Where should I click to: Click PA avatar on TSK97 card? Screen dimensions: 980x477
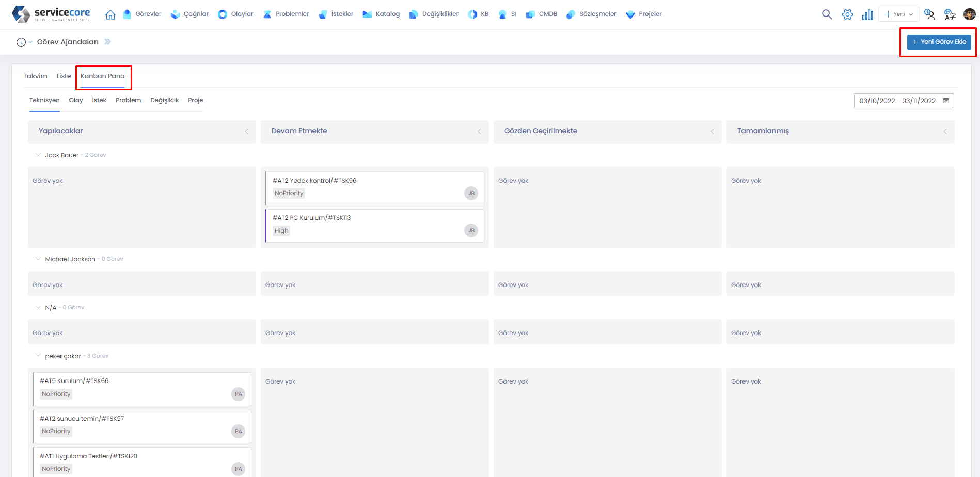(x=238, y=431)
